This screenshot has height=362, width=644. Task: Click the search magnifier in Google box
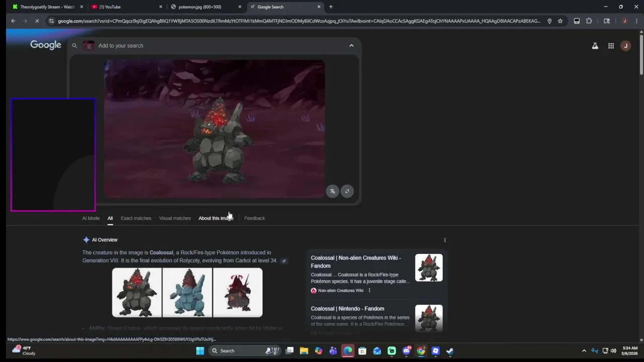(x=74, y=46)
